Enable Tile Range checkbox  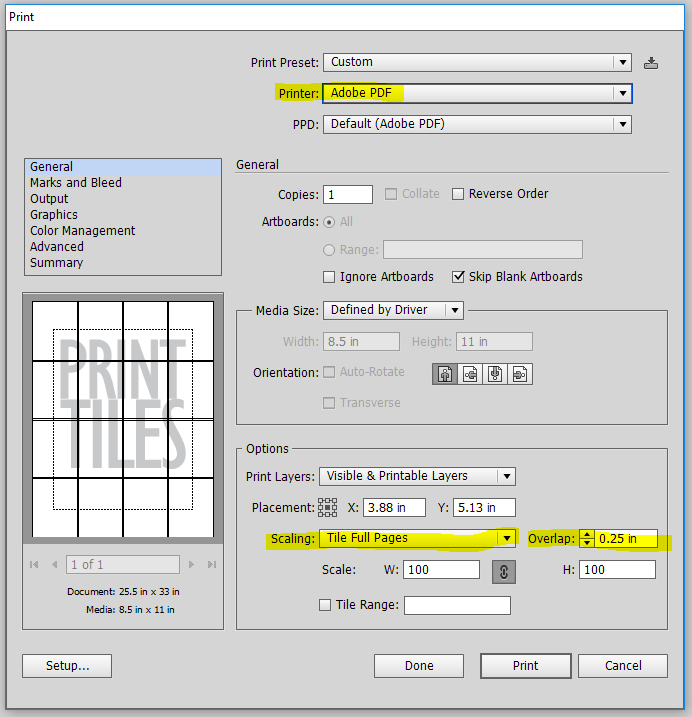tap(325, 605)
